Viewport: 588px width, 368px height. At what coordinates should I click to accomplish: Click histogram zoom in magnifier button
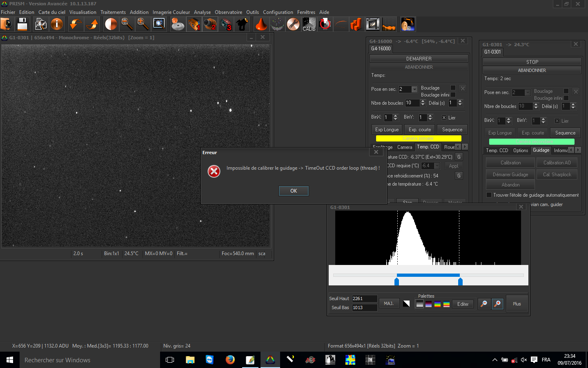tap(497, 304)
